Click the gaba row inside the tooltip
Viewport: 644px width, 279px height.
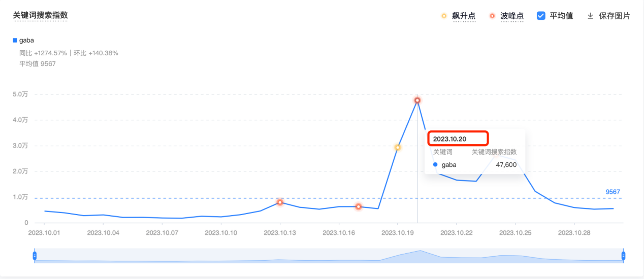click(x=474, y=164)
